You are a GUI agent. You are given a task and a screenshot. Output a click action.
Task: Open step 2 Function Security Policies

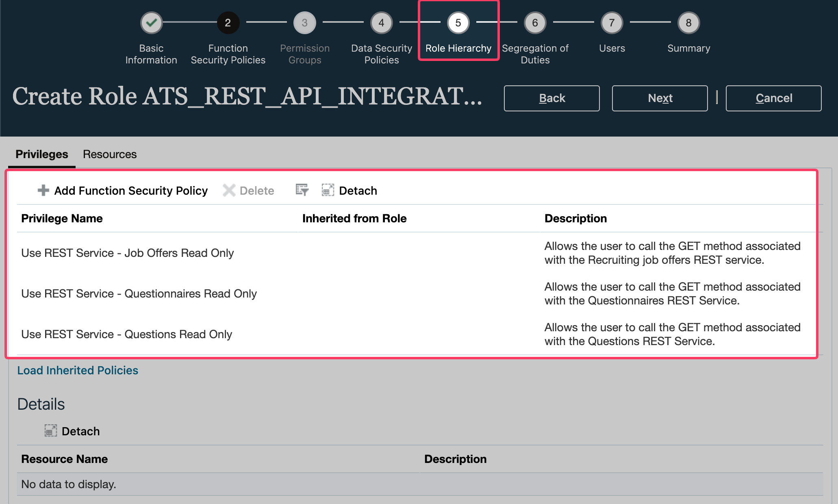click(228, 23)
